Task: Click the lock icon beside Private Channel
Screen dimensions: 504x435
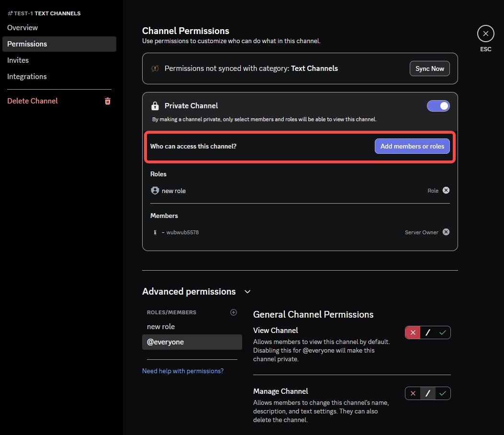Action: click(x=155, y=105)
